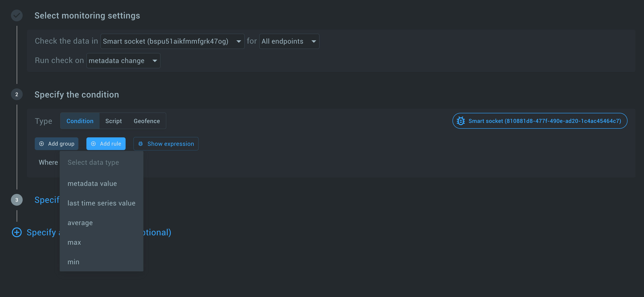
Task: Switch to the Script tab
Action: pos(113,121)
